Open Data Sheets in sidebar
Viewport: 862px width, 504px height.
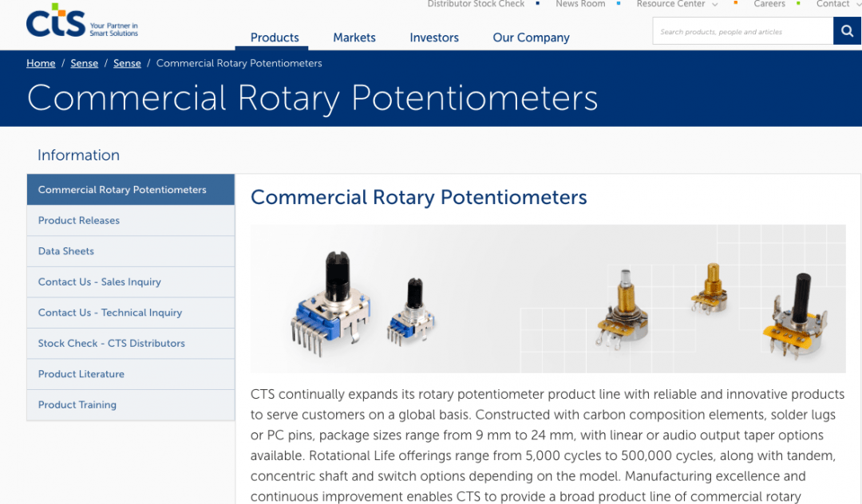131,251
